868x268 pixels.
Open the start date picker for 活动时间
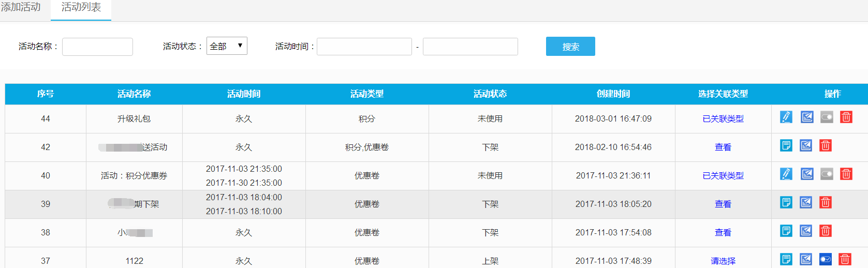point(364,47)
